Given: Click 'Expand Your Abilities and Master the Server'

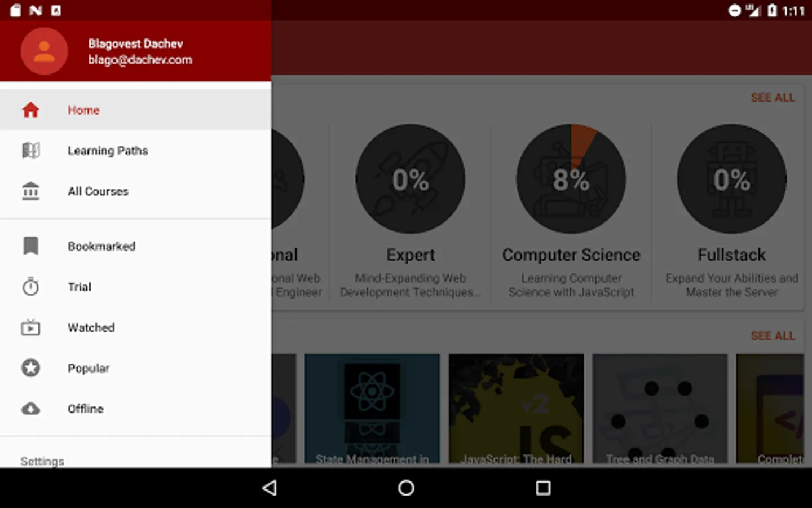Looking at the screenshot, I should [732, 285].
